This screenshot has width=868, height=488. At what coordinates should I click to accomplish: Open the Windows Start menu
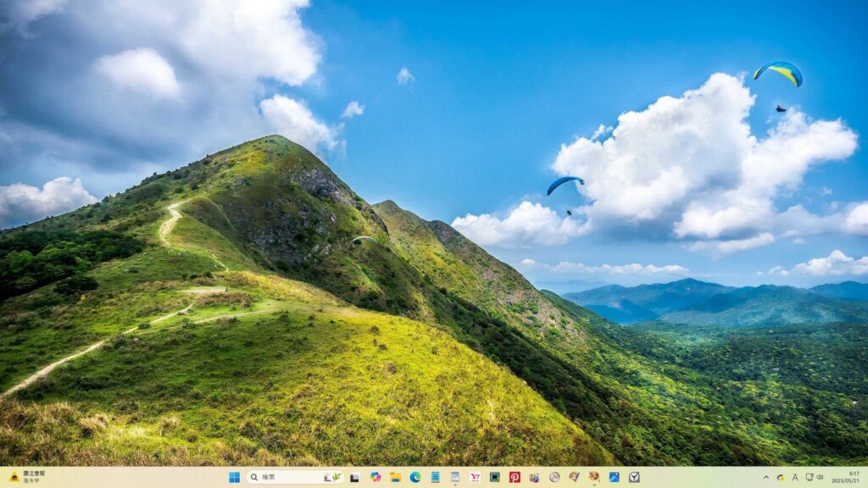234,477
